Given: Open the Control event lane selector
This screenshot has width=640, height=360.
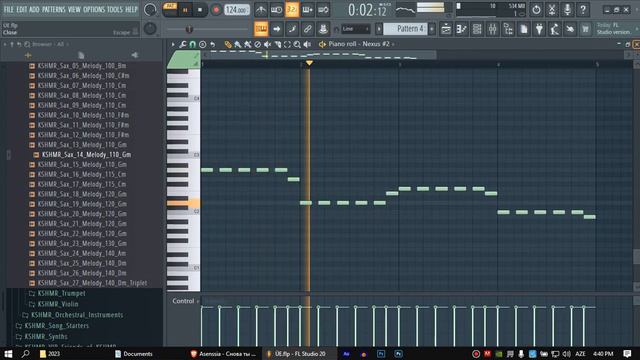Looking at the screenshot, I should (x=185, y=301).
